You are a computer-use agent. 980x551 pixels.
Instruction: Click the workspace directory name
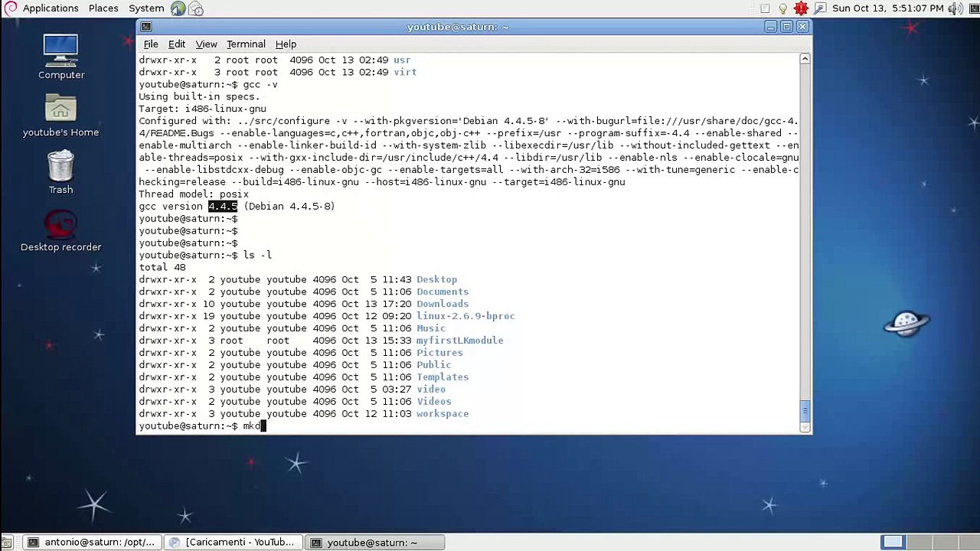pyautogui.click(x=443, y=415)
